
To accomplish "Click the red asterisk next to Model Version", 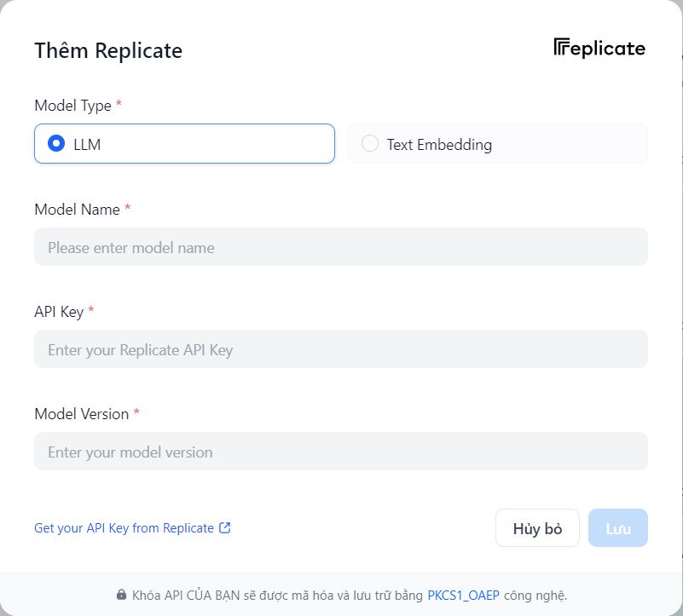I will (136, 412).
